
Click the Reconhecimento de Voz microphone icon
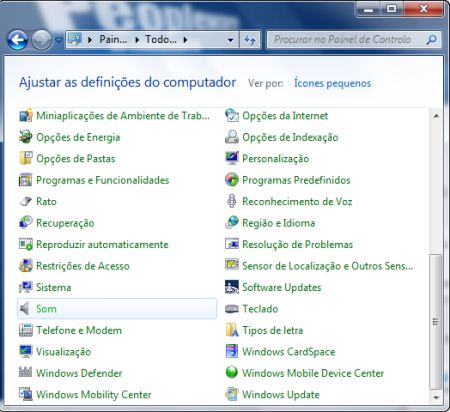[232, 201]
